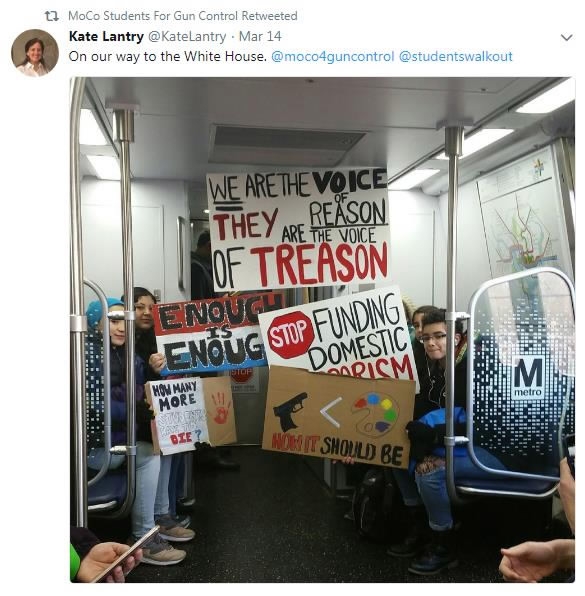
Task: Click the @KateLantry handle
Action: [x=187, y=36]
